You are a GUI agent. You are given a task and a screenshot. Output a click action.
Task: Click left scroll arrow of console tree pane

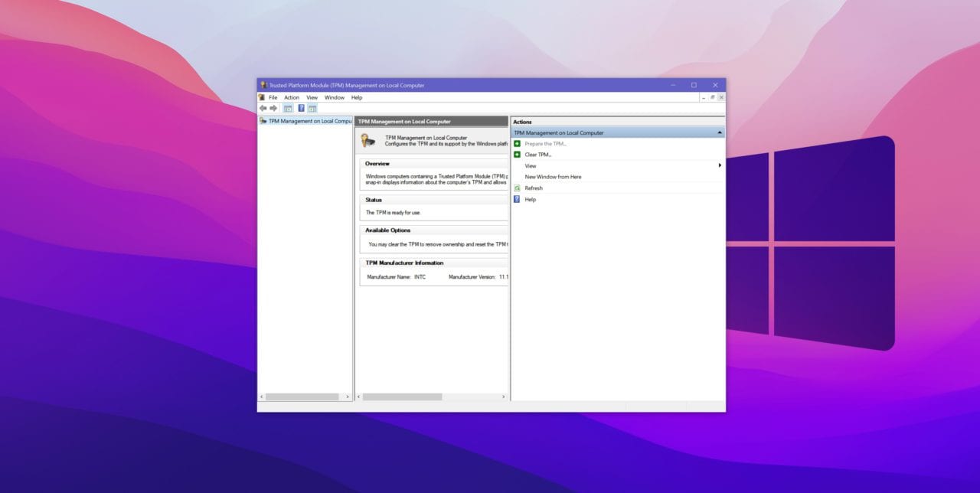pyautogui.click(x=262, y=397)
